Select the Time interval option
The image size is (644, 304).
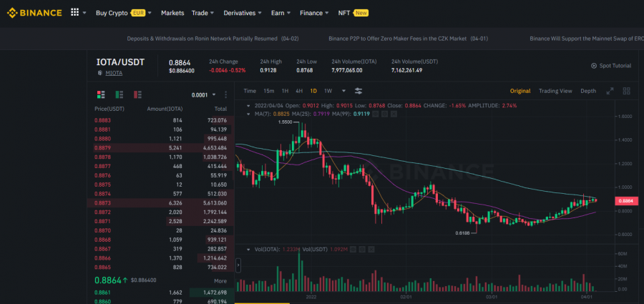pos(250,91)
